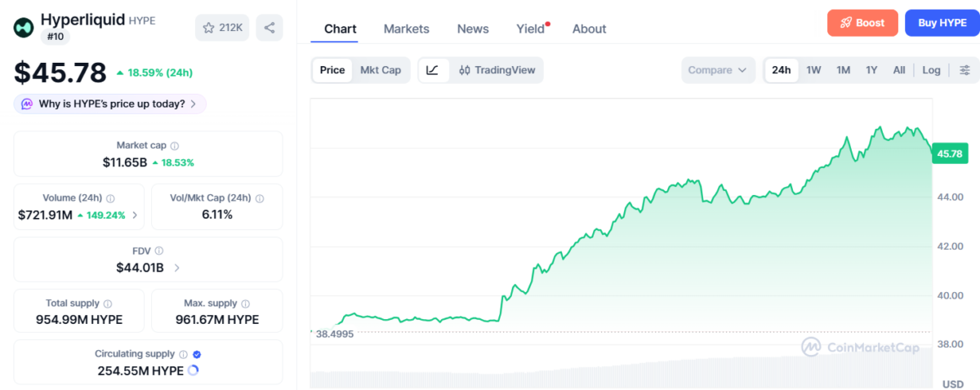This screenshot has height=390, width=980.
Task: Show Circulating supply info icon
Action: point(183,354)
